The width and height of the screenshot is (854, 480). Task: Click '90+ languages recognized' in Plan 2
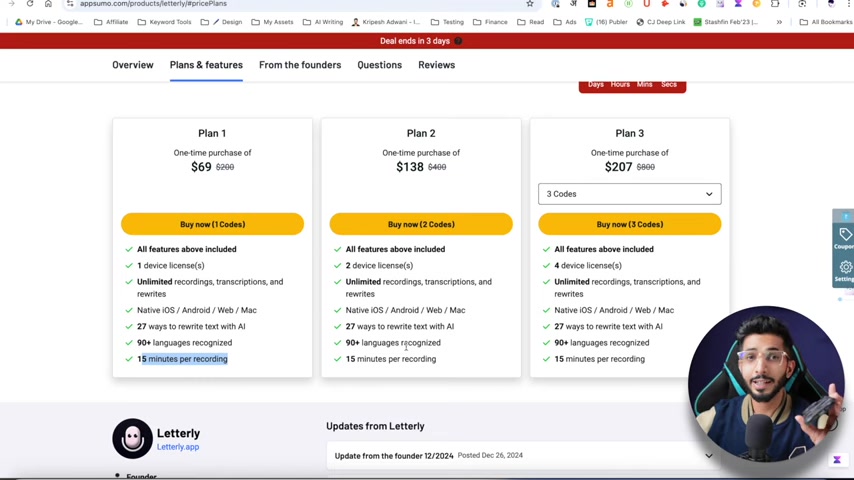[393, 343]
